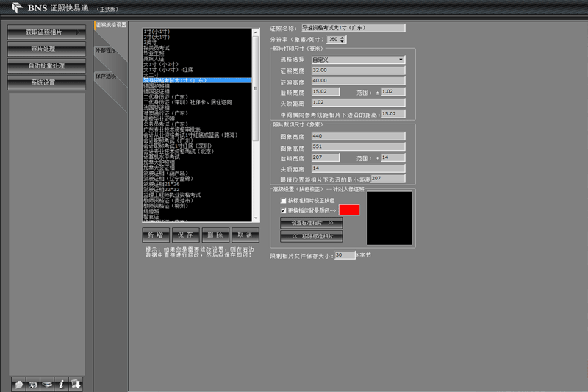Open the 照片处理 menu
Screen dimensions: 588x392
(46, 49)
